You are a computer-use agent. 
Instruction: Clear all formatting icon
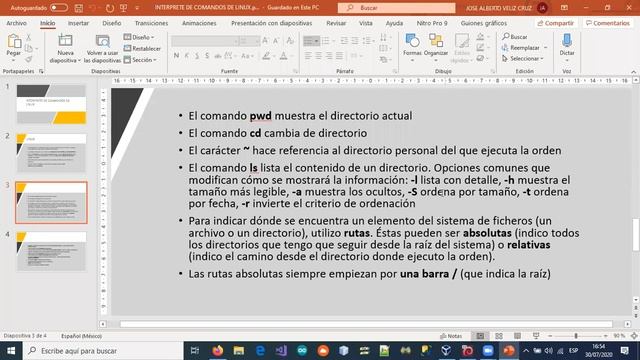tap(290, 40)
